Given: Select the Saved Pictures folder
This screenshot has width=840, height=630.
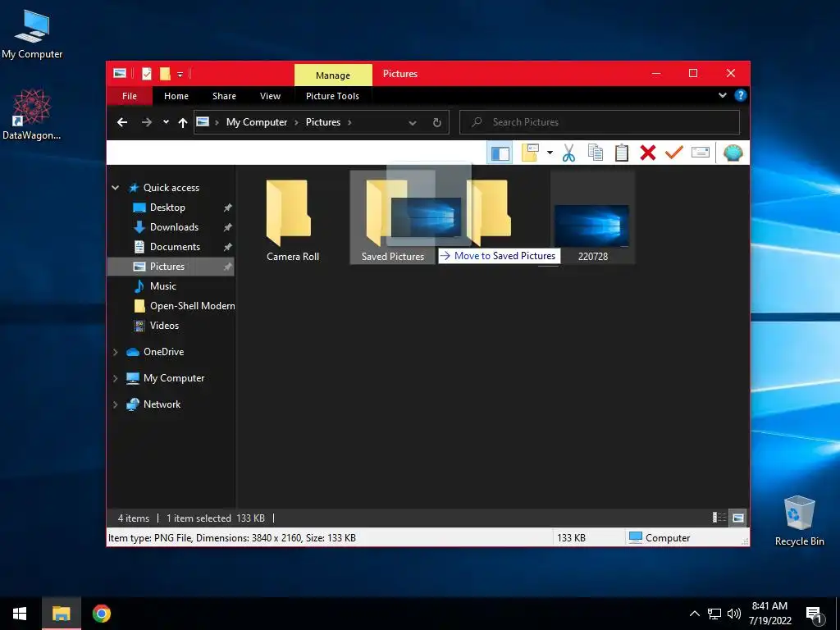Looking at the screenshot, I should click(392, 218).
